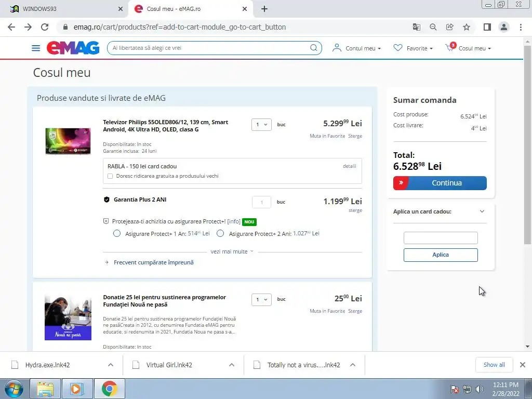Select the Cosul meu - eMAG.ro tab
This screenshot has width=532, height=399.
pyautogui.click(x=190, y=9)
